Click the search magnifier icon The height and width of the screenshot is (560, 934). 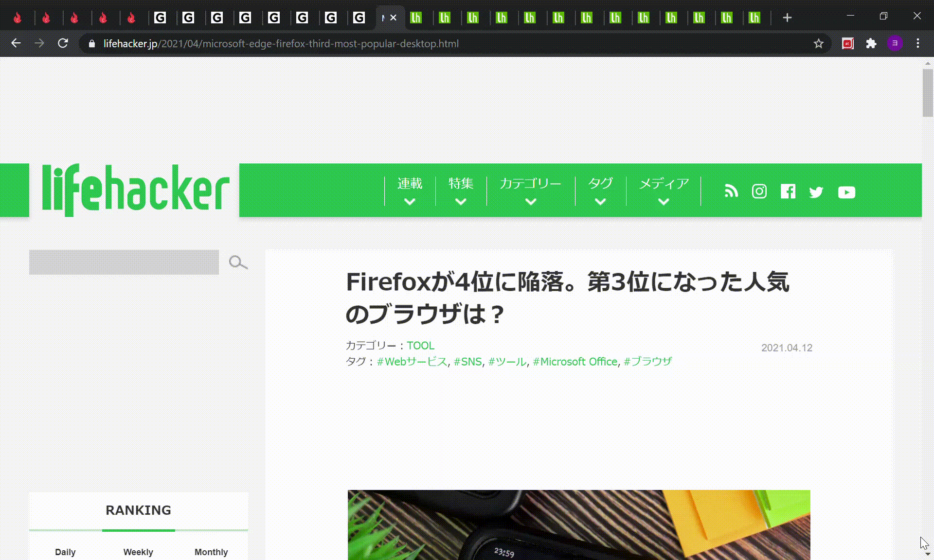coord(238,262)
